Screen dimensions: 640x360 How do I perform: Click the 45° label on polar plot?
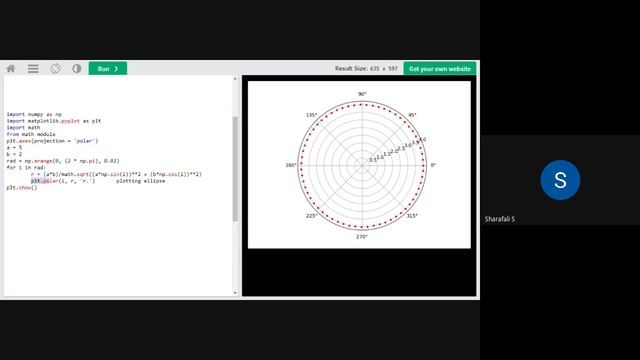(x=412, y=115)
